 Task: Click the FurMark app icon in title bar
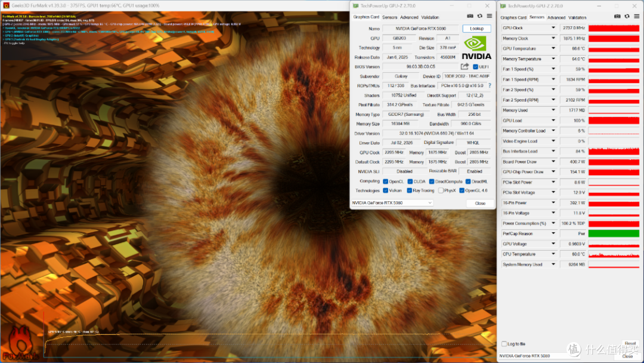point(6,6)
